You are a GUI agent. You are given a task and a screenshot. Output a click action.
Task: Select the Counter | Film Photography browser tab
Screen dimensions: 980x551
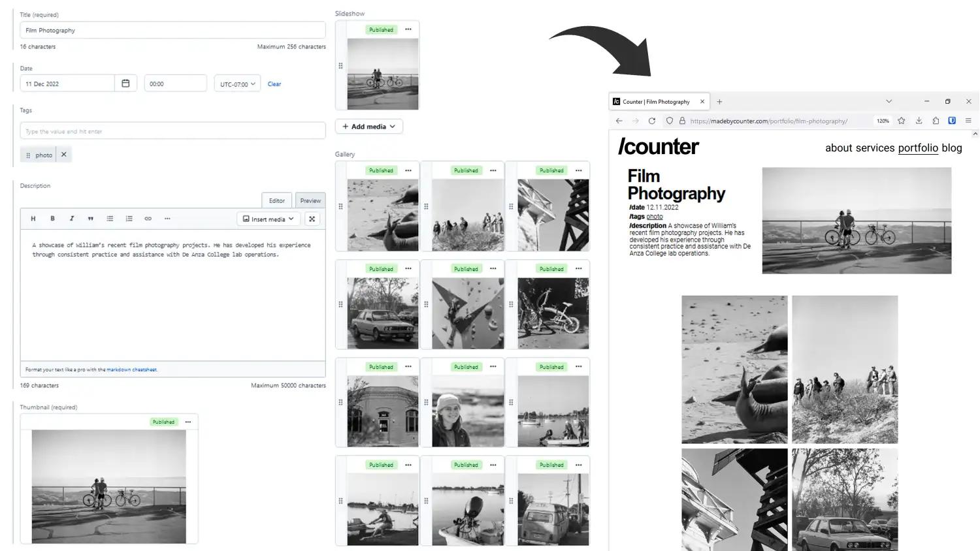pos(659,102)
